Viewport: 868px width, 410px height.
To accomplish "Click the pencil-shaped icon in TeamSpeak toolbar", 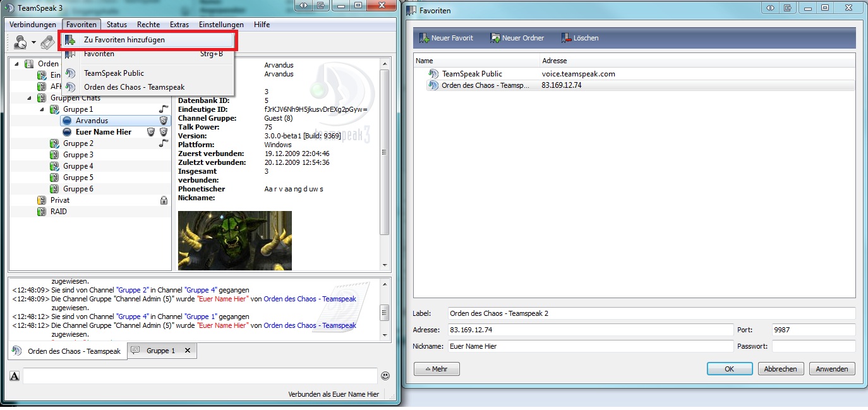I will pyautogui.click(x=47, y=43).
